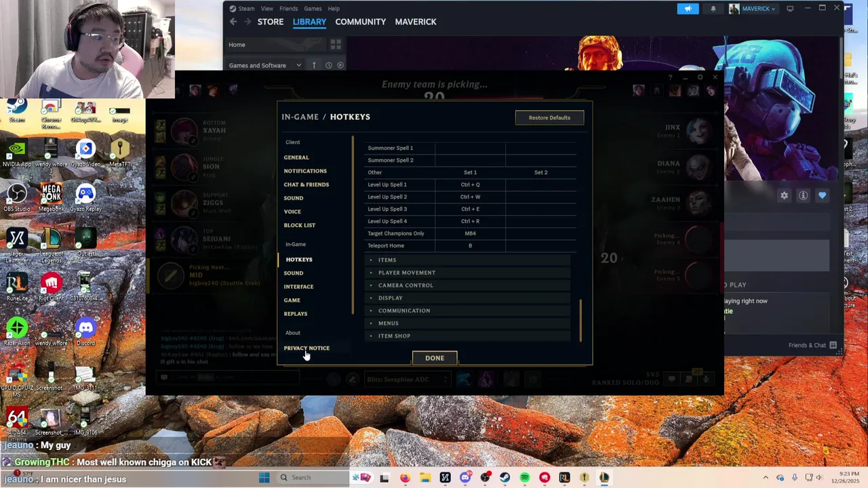Switch to Steam COMMUNITY tab
This screenshot has height=488, width=868.
tap(360, 22)
